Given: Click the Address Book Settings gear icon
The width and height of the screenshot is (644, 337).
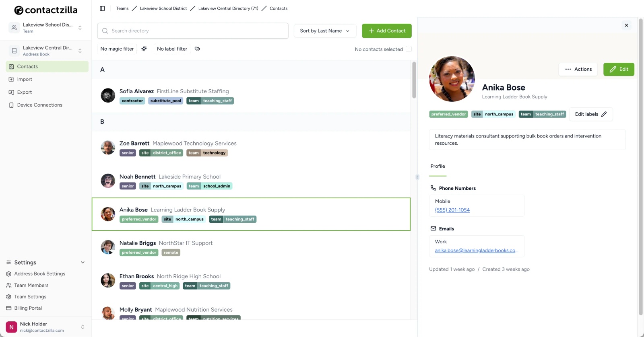Looking at the screenshot, I should (x=8, y=274).
